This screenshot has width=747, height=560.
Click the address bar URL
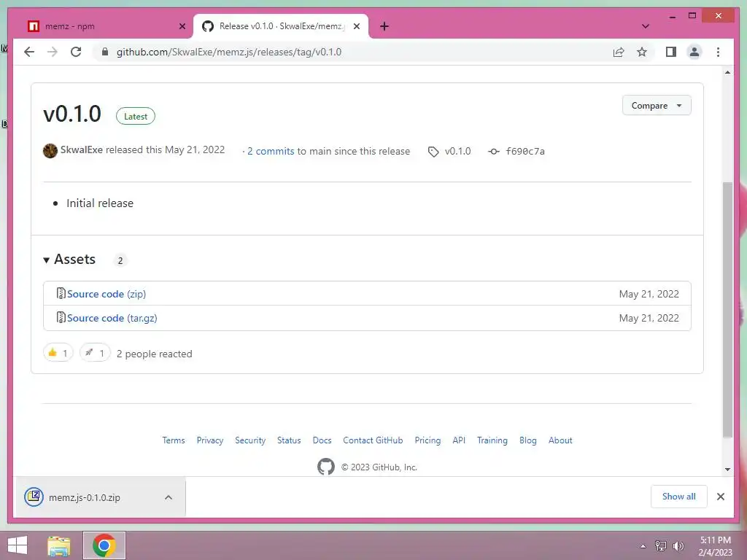[228, 52]
